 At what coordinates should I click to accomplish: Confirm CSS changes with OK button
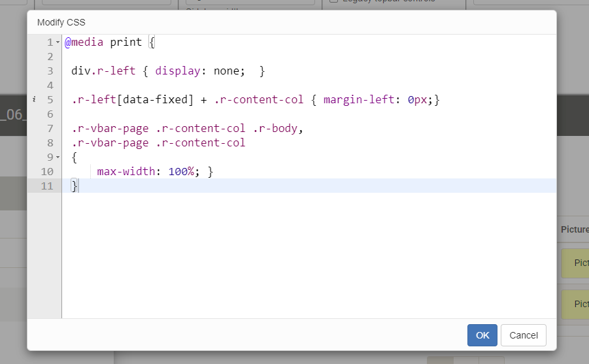[482, 335]
